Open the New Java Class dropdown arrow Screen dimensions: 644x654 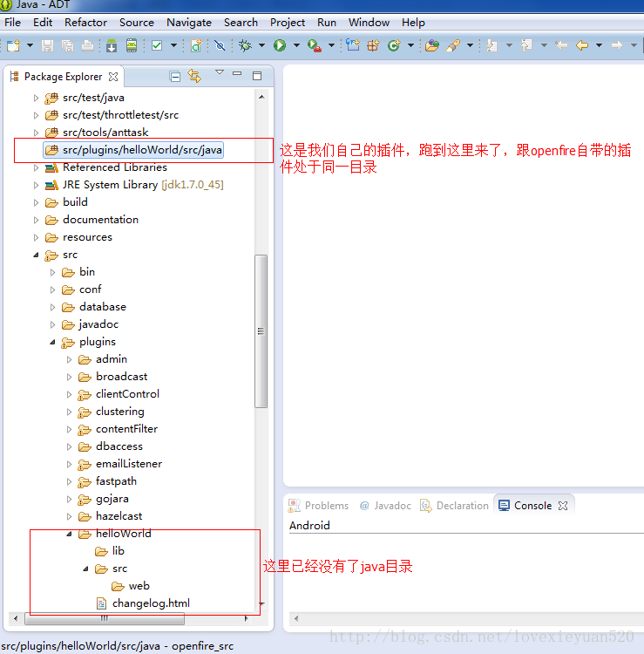pos(410,45)
